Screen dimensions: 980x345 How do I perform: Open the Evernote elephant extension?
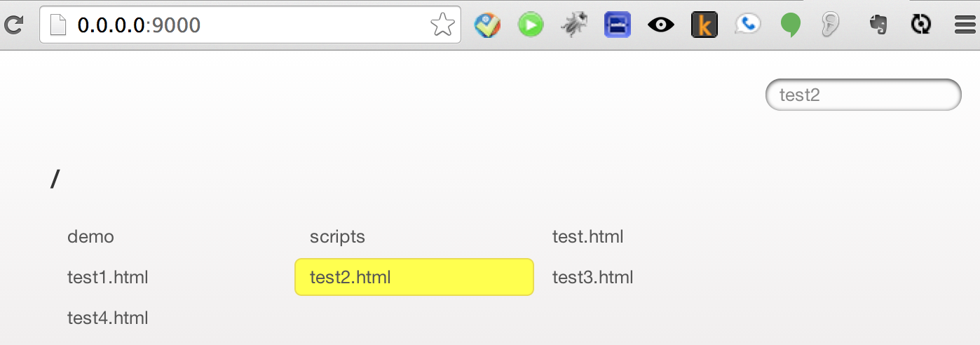pyautogui.click(x=878, y=26)
